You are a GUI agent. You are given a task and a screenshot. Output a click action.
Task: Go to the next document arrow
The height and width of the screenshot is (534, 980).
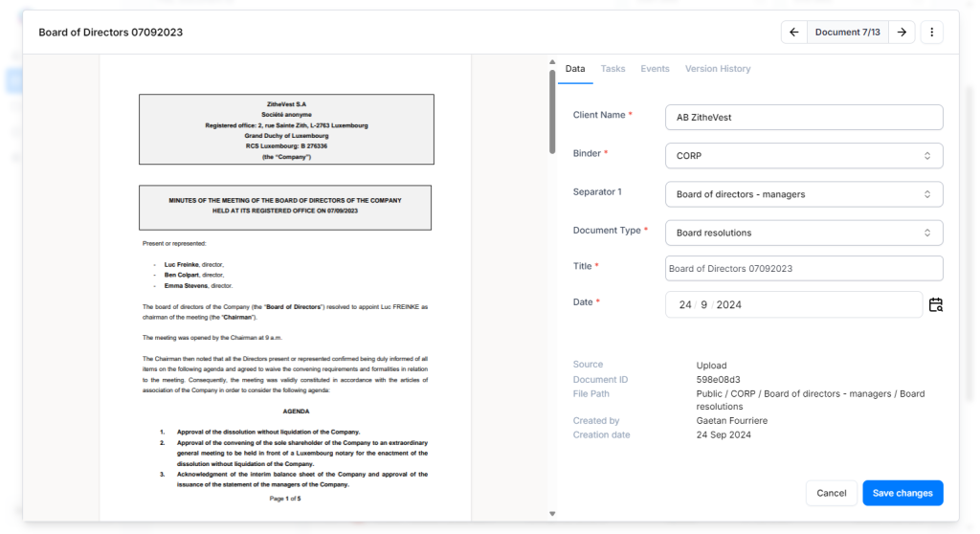[902, 33]
